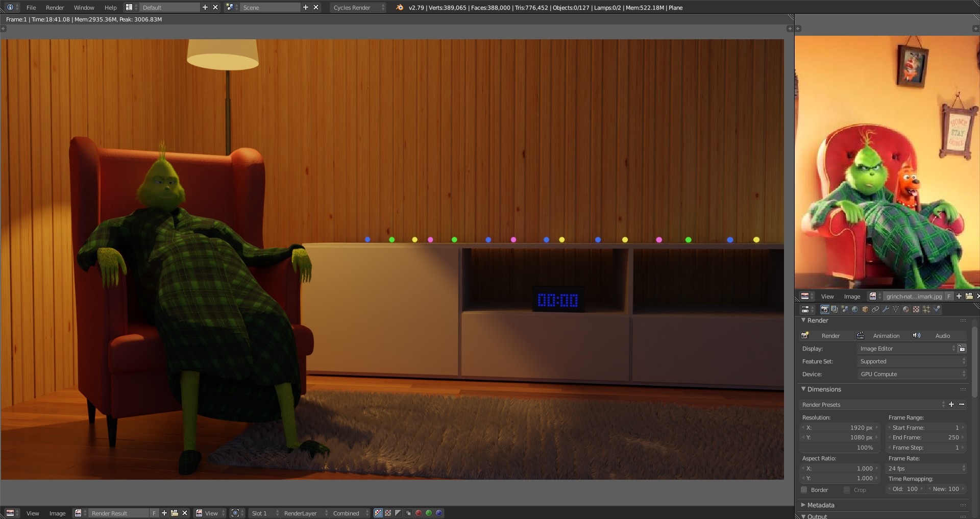
Task: Open the Cycles Render engine dropdown
Action: (x=358, y=7)
